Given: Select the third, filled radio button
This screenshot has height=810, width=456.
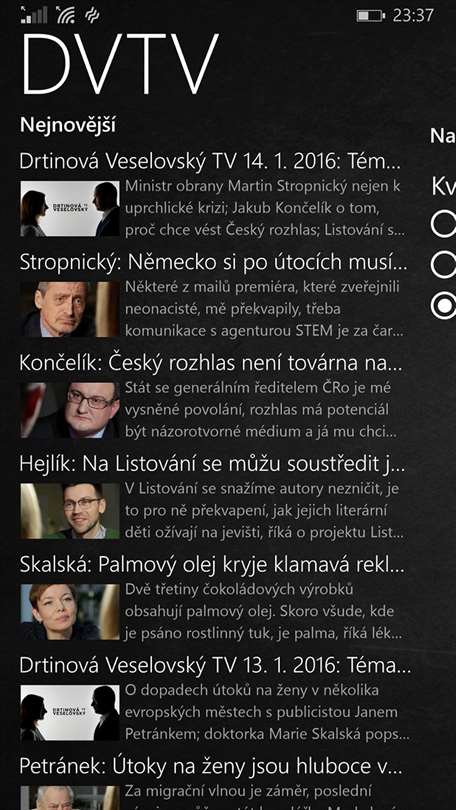Looking at the screenshot, I should (x=444, y=305).
